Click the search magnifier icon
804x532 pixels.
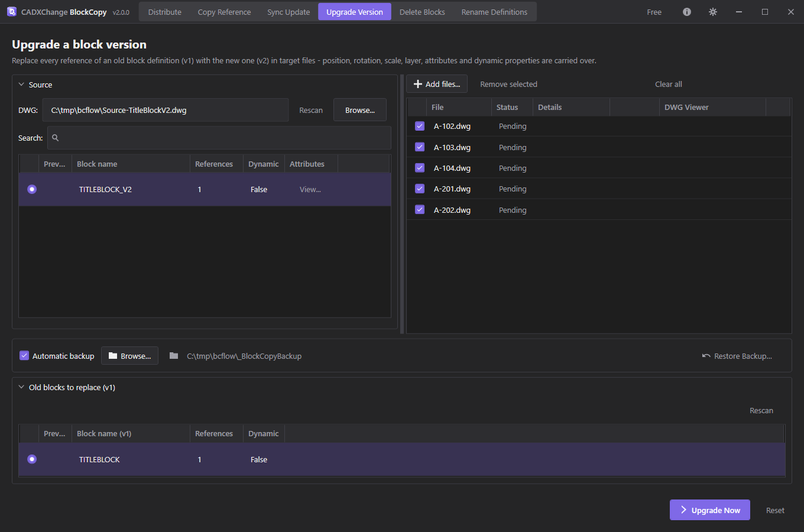point(56,138)
